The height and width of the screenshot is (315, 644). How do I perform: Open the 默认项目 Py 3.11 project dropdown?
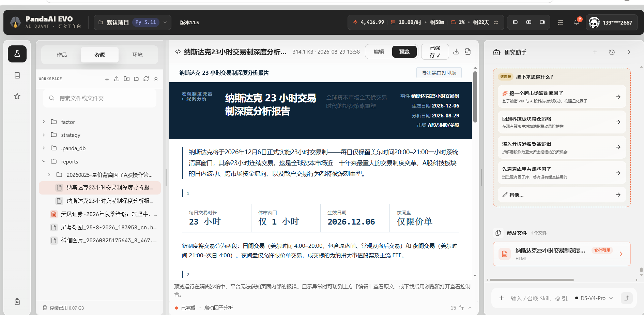click(x=133, y=23)
